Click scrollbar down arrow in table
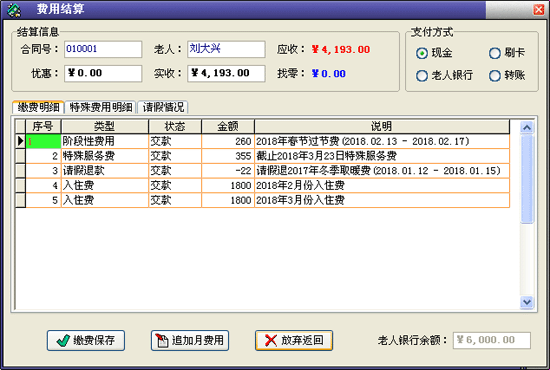The image size is (550, 370). click(527, 302)
